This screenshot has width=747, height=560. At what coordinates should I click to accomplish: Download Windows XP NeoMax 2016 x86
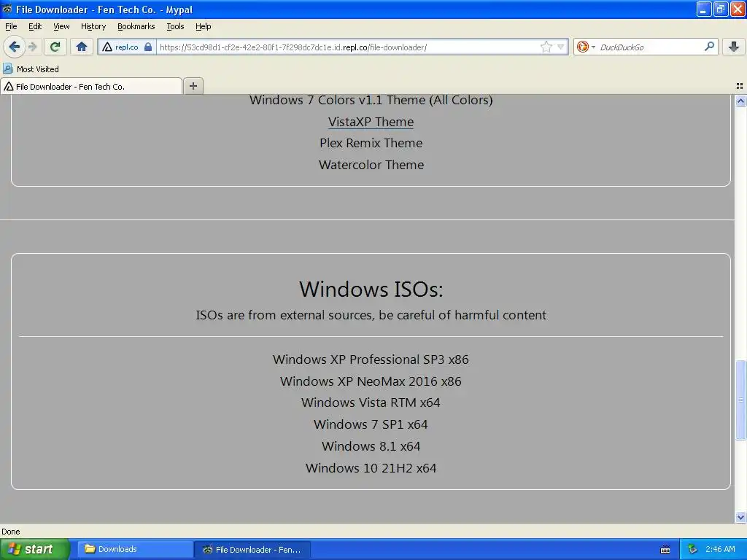tap(371, 381)
